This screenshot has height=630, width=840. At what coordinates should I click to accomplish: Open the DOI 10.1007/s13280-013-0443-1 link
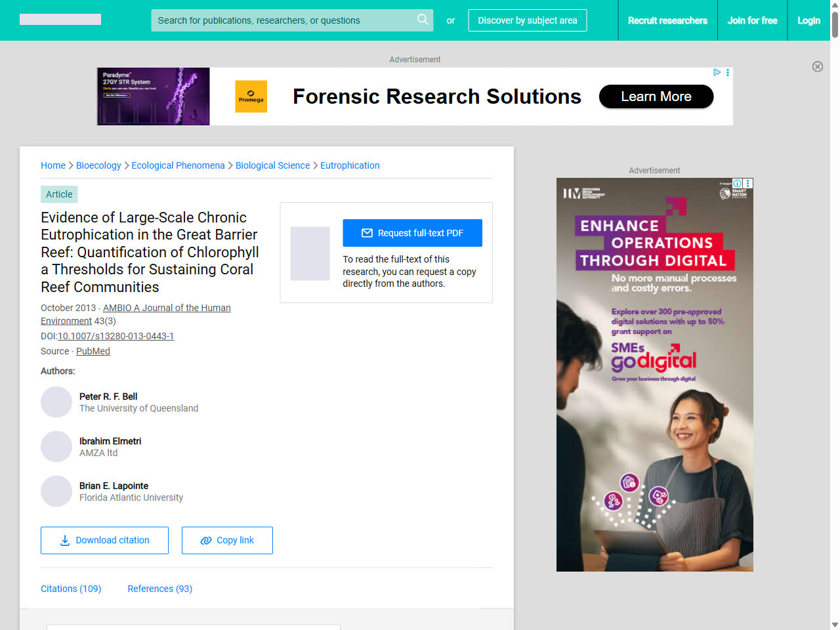click(x=115, y=336)
